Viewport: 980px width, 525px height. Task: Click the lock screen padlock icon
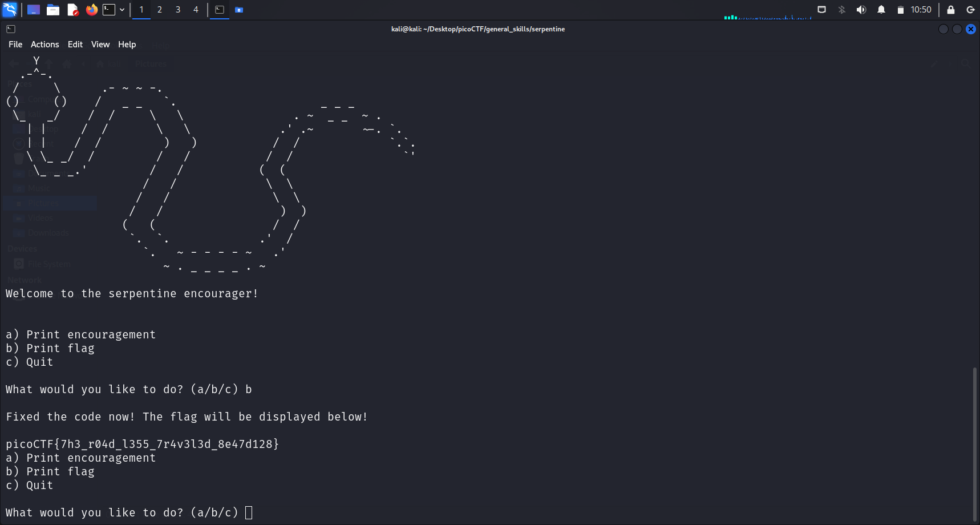(x=951, y=10)
